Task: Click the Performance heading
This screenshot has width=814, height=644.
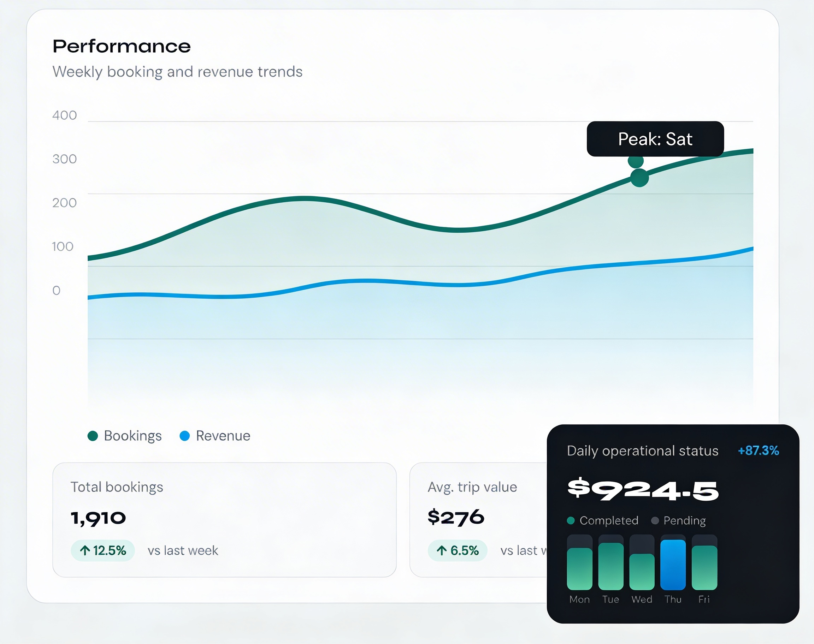Action: [x=122, y=46]
